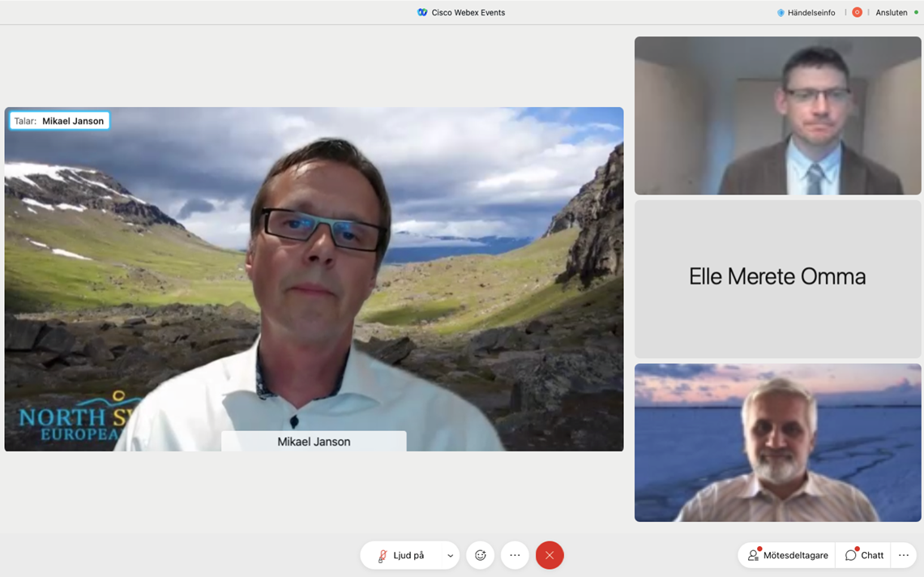
Task: Open Händelseinfo event information
Action: coord(811,13)
